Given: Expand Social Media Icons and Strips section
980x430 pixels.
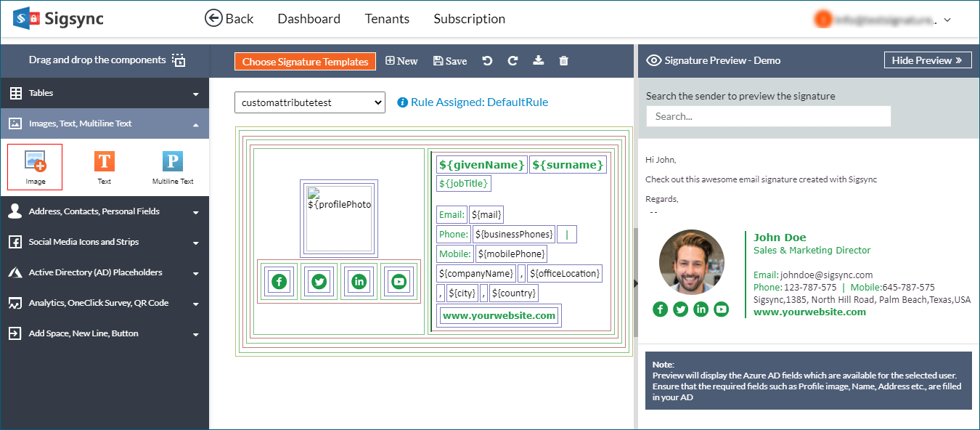Looking at the screenshot, I should coord(105,242).
